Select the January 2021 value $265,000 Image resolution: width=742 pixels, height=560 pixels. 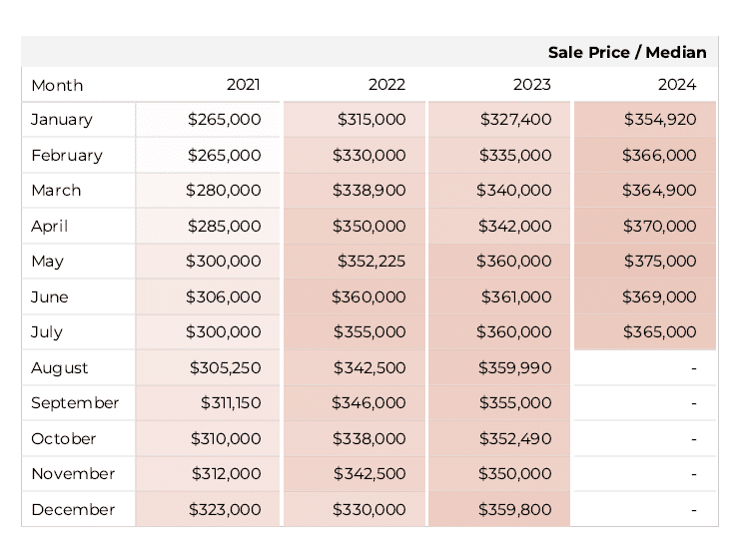pos(225,119)
